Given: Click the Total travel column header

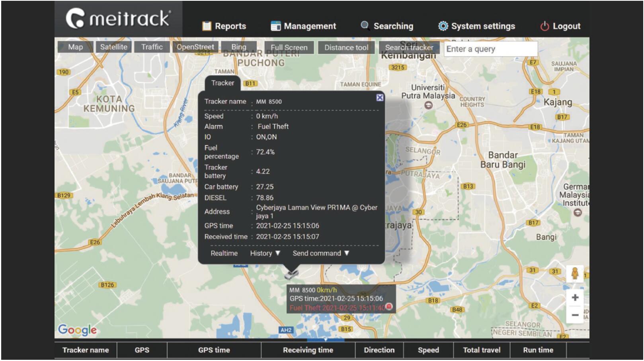Looking at the screenshot, I should tap(482, 350).
